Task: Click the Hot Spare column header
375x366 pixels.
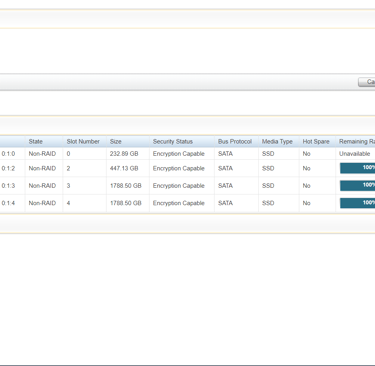Action: [317, 142]
